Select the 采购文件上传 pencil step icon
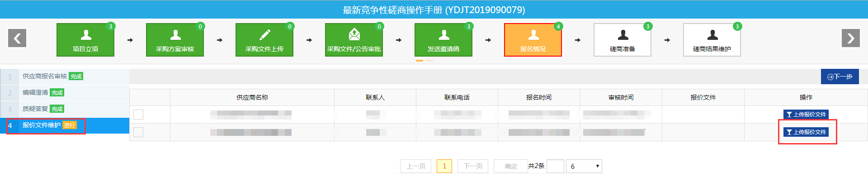The image size is (868, 187). [264, 40]
